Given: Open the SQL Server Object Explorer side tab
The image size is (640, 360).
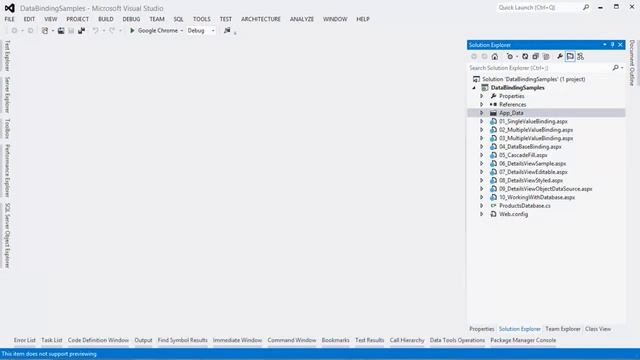Looking at the screenshot, I should tap(7, 236).
